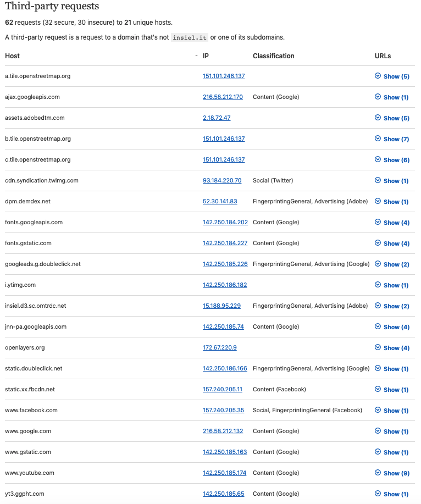Click the Classification column header
421x504 pixels.
click(274, 56)
